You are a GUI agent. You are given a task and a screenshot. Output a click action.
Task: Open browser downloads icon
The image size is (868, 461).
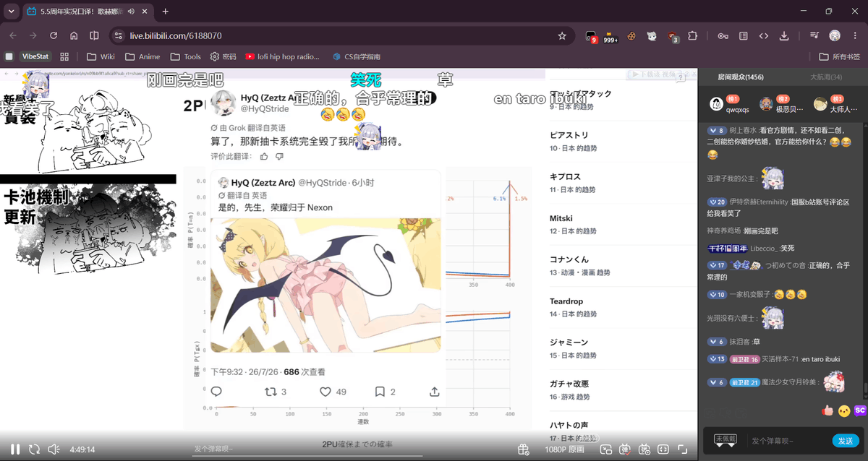[x=784, y=35]
